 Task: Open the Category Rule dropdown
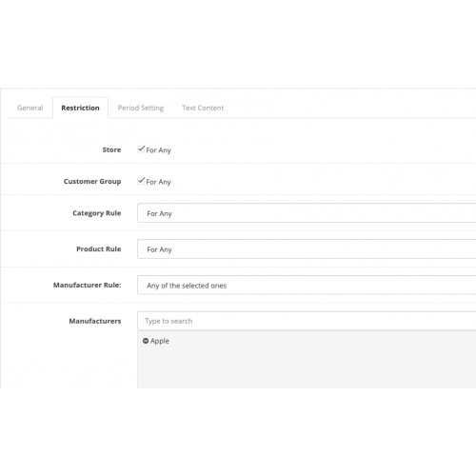(x=307, y=213)
